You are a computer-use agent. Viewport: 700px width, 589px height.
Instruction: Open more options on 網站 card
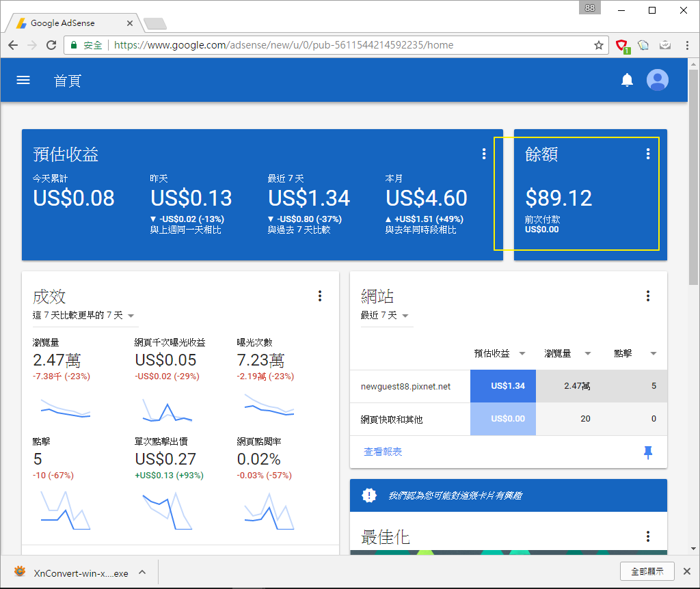pyautogui.click(x=648, y=296)
